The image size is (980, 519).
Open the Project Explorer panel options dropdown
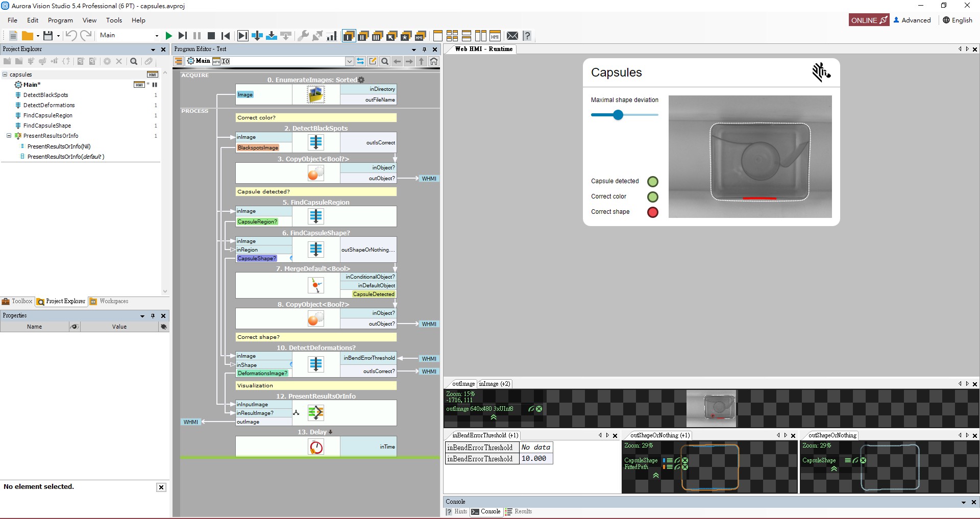click(x=153, y=50)
